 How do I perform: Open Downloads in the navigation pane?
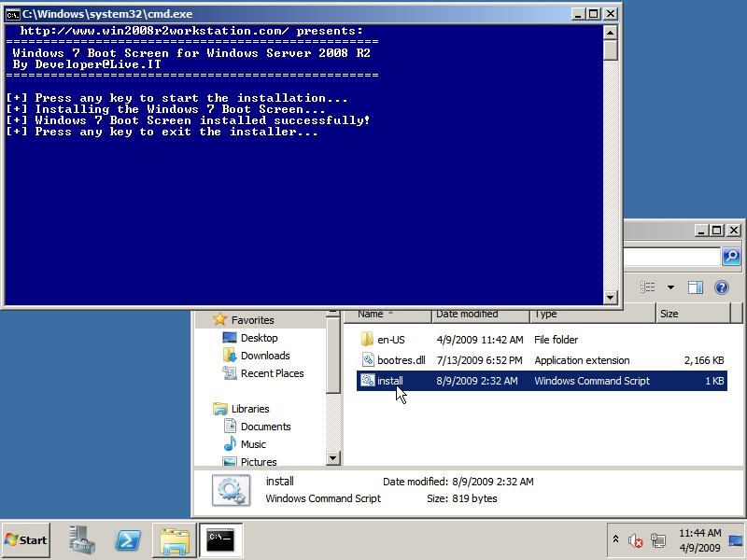(x=265, y=356)
